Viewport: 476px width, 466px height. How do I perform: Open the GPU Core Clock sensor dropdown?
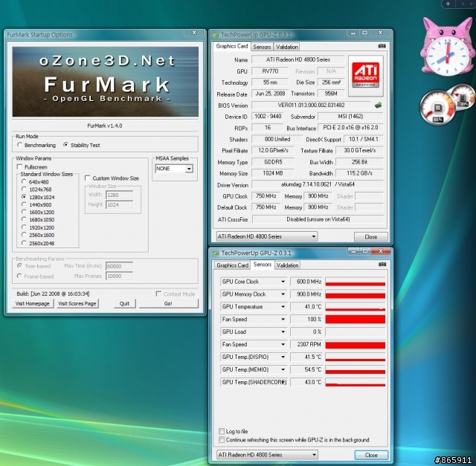(283, 282)
